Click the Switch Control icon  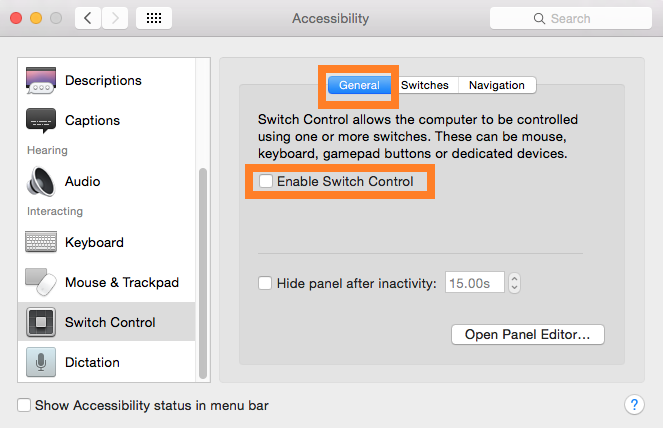coord(41,322)
